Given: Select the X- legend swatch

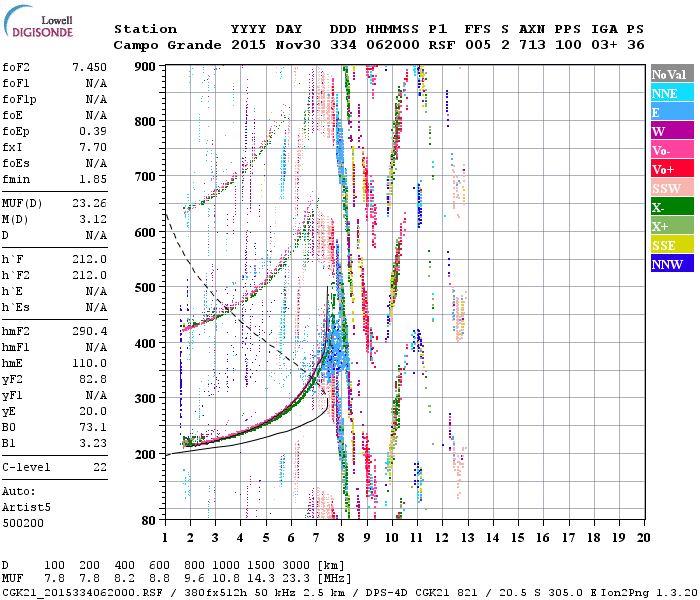Looking at the screenshot, I should [672, 207].
